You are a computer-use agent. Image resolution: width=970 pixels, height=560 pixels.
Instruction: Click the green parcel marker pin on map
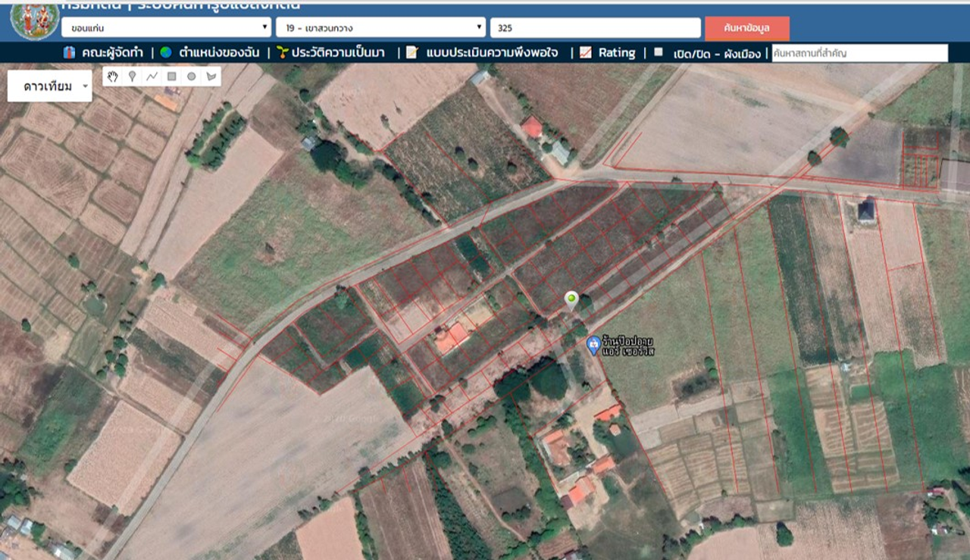(571, 300)
